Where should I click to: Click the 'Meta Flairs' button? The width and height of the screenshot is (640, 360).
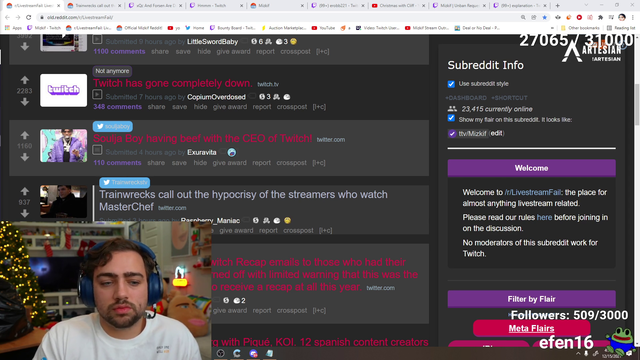point(531,329)
